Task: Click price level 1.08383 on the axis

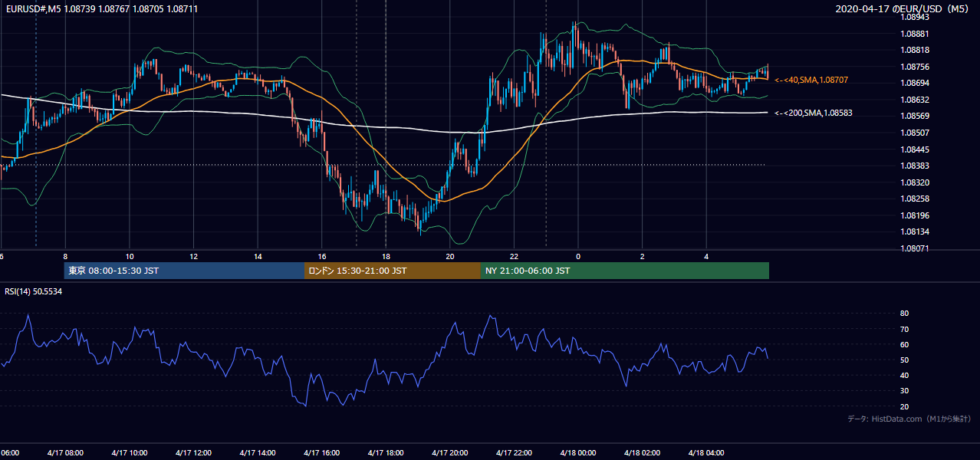Action: point(916,166)
